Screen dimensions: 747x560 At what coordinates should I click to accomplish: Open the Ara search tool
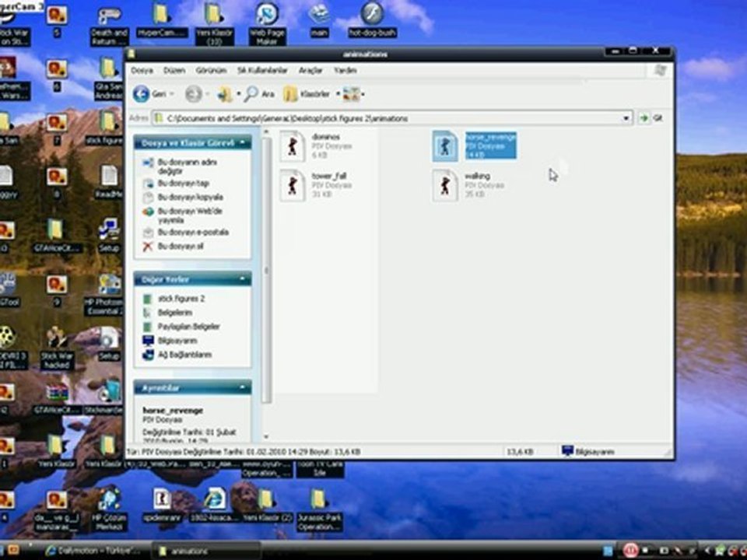tap(259, 94)
